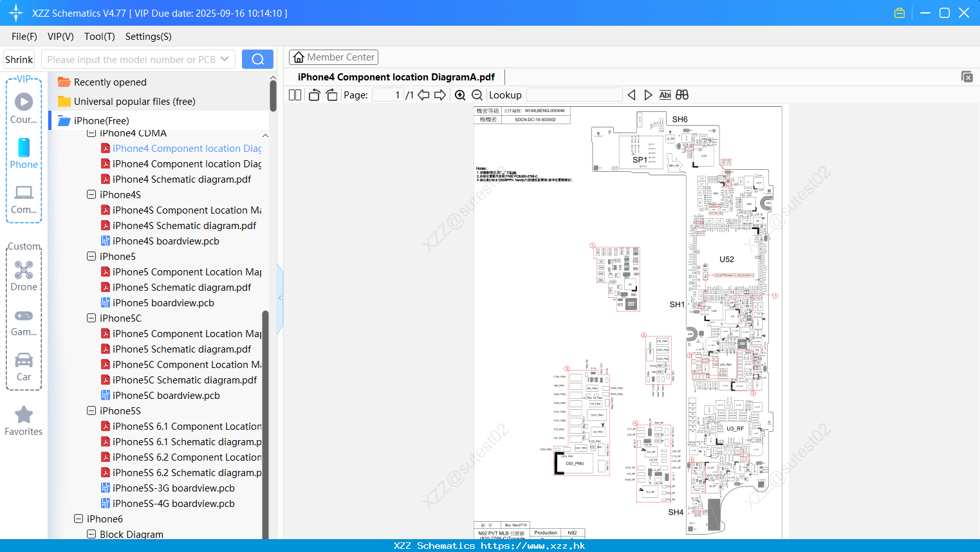Open the File(F) menu
Viewport: 980px width, 552px height.
[x=24, y=37]
